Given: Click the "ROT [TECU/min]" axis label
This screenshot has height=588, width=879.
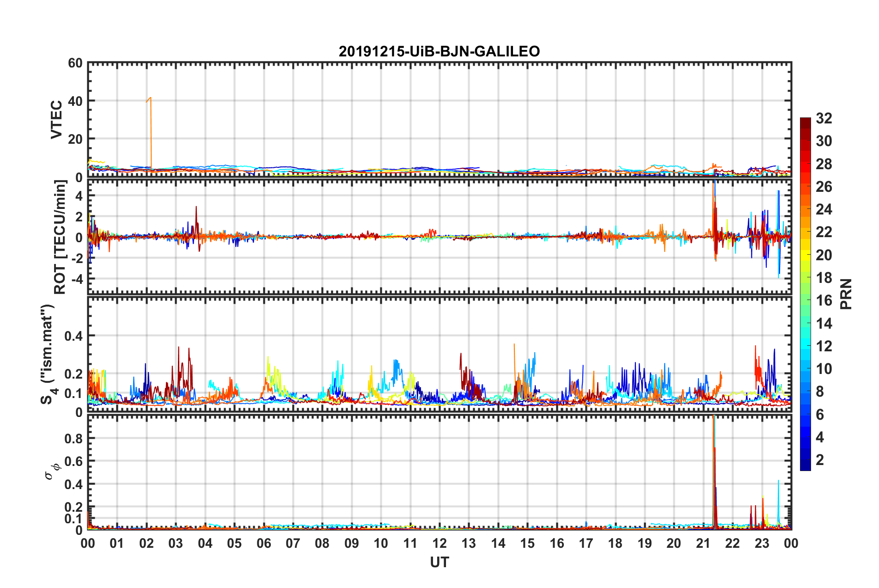Looking at the screenshot, I should [60, 237].
